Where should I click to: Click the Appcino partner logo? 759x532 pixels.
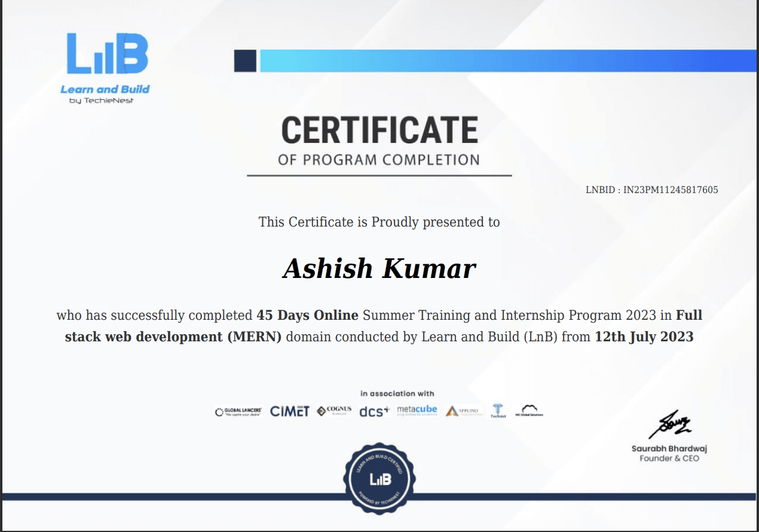pos(463,411)
